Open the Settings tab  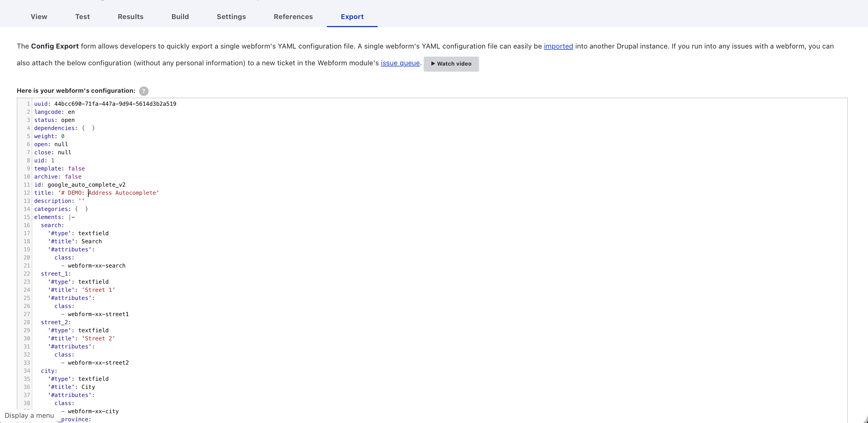click(x=231, y=17)
